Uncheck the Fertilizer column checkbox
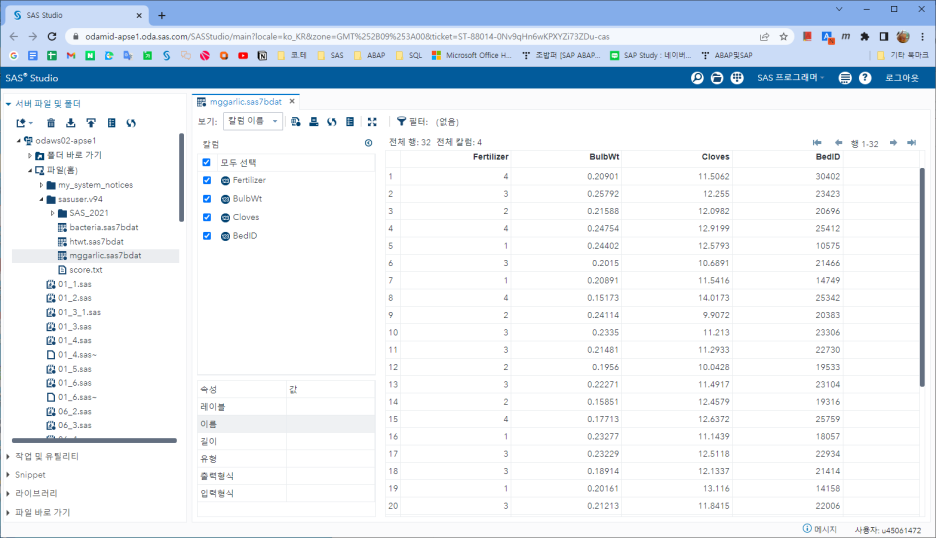This screenshot has width=936, height=538. click(x=207, y=181)
